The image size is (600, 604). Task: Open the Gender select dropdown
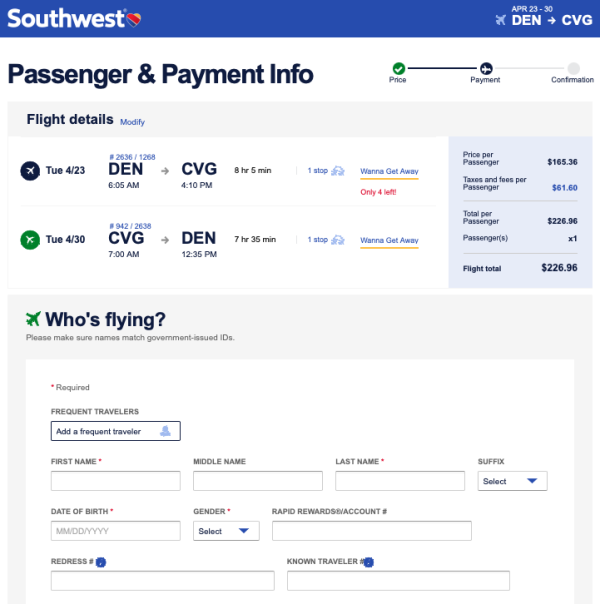coord(226,531)
